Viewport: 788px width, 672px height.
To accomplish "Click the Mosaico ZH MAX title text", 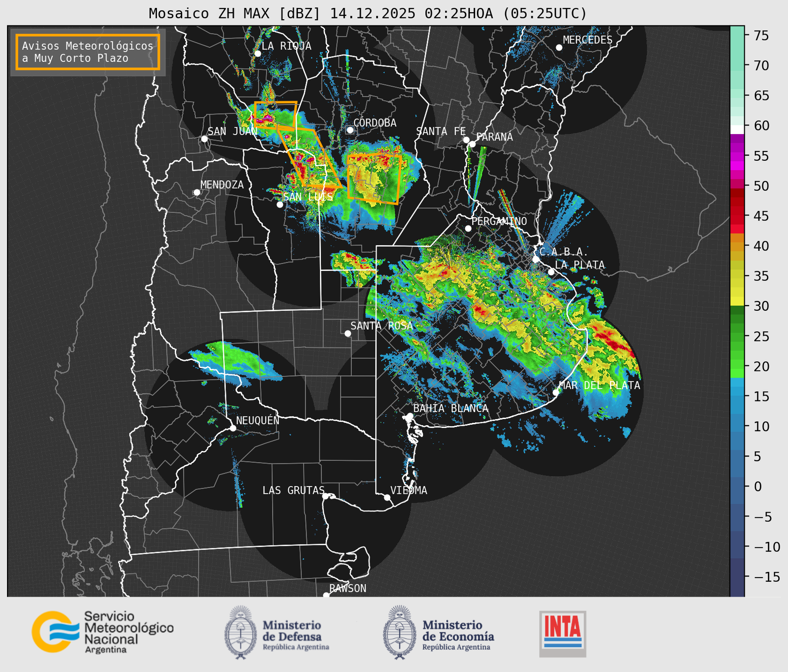I will click(x=368, y=13).
